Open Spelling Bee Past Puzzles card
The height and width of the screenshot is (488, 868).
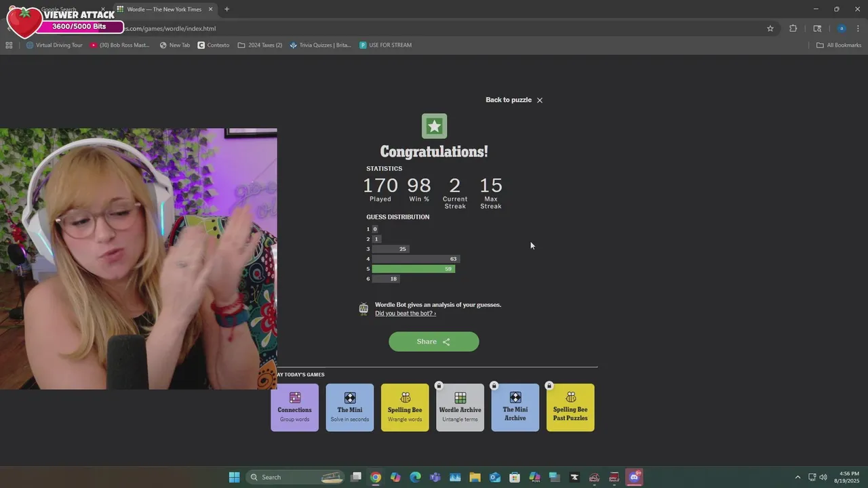tap(570, 407)
